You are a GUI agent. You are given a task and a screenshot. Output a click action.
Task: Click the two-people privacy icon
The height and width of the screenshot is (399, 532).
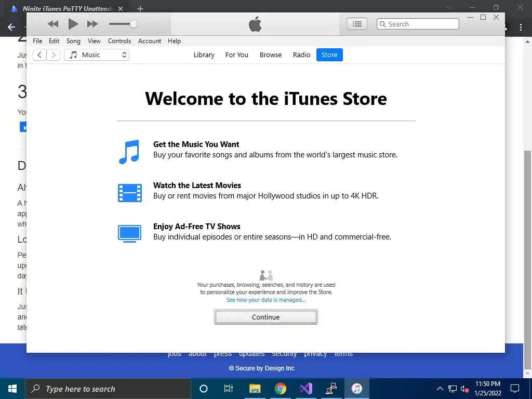click(x=266, y=275)
